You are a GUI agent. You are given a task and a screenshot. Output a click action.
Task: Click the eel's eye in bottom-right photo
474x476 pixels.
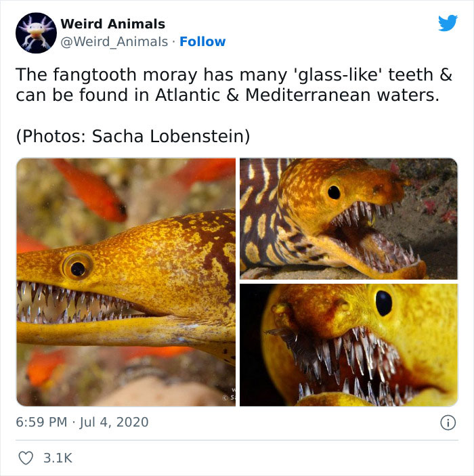(x=383, y=303)
